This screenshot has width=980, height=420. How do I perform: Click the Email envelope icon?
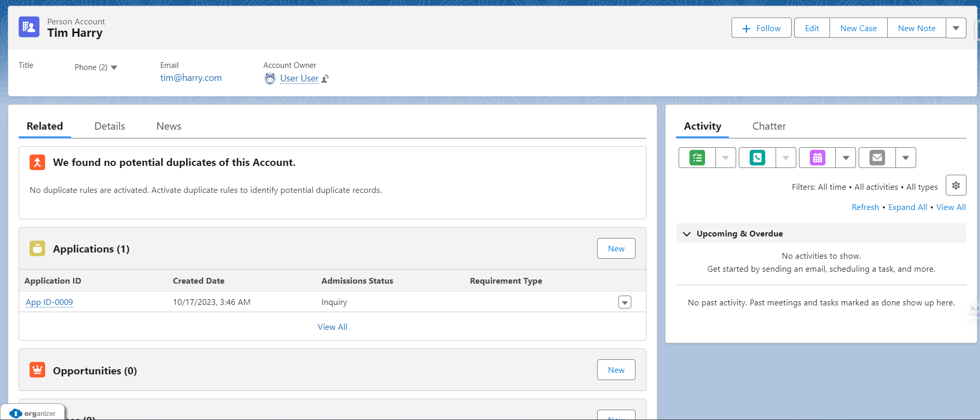pyautogui.click(x=877, y=158)
